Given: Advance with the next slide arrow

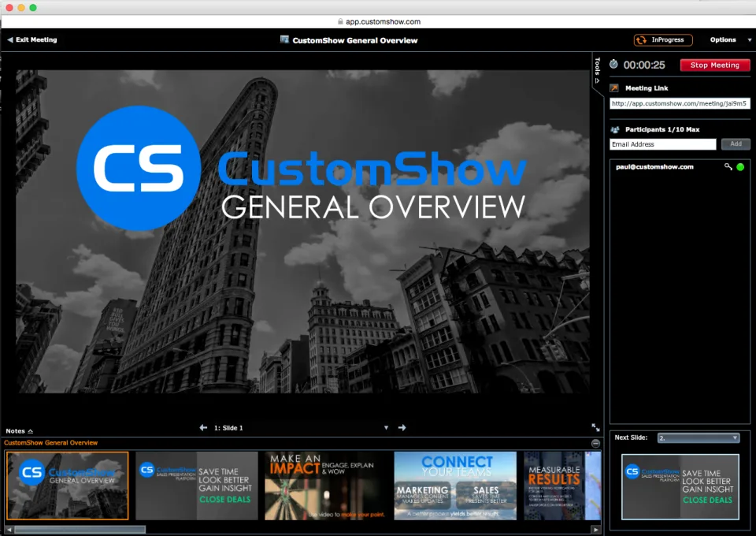Looking at the screenshot, I should pos(402,427).
